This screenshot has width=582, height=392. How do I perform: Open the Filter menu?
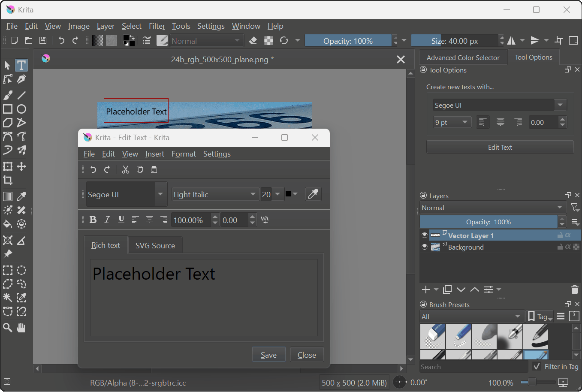pos(157,26)
